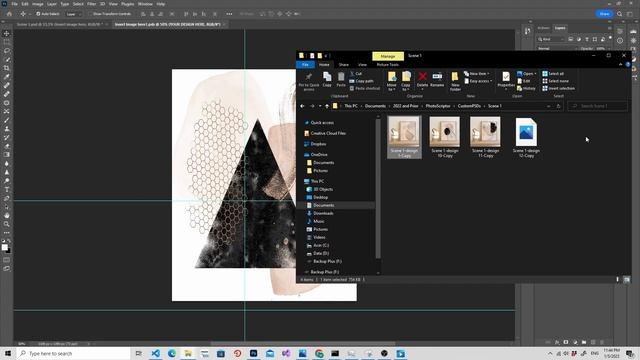Image resolution: width=640 pixels, height=360 pixels.
Task: Click New folder in Explorer ribbon
Action: point(455,82)
